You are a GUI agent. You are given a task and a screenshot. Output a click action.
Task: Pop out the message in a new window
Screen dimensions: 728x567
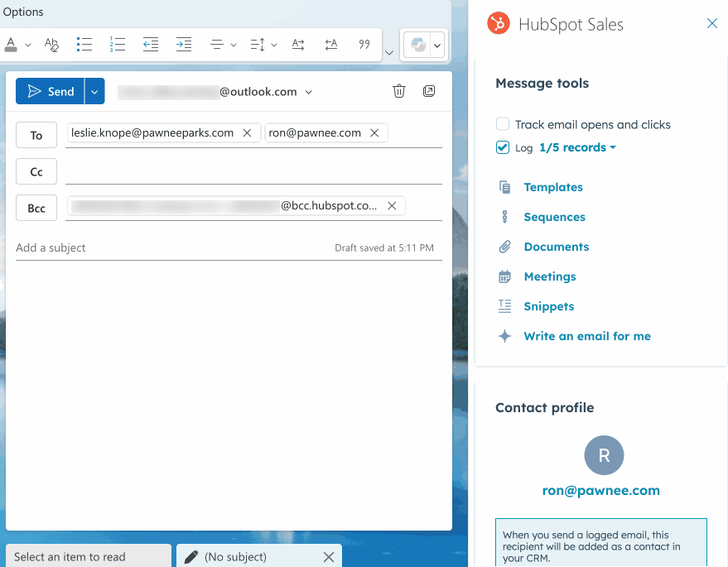(x=429, y=91)
